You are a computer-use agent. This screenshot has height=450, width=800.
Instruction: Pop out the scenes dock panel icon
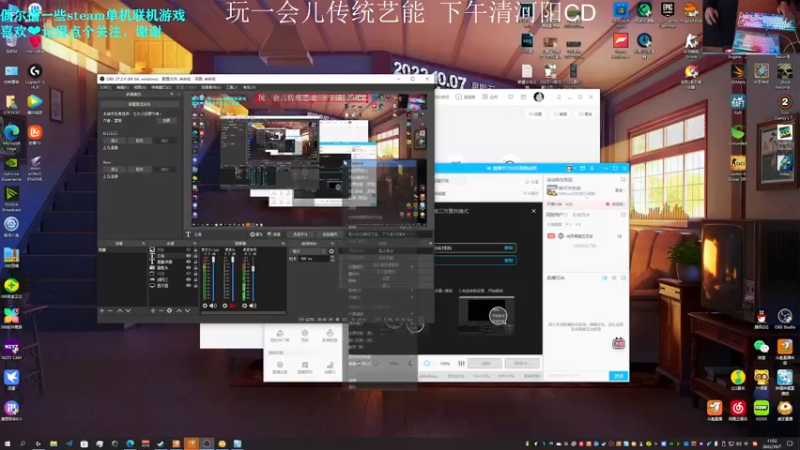[143, 243]
